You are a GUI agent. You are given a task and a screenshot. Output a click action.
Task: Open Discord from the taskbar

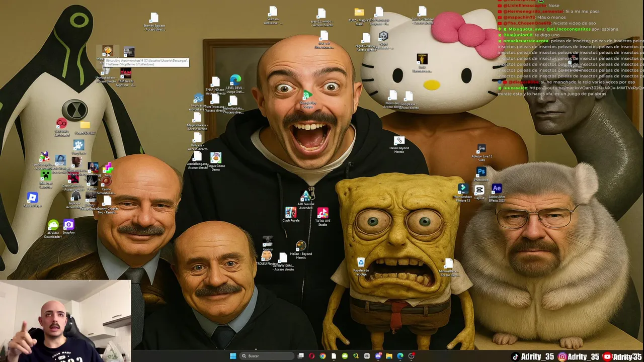pyautogui.click(x=378, y=356)
